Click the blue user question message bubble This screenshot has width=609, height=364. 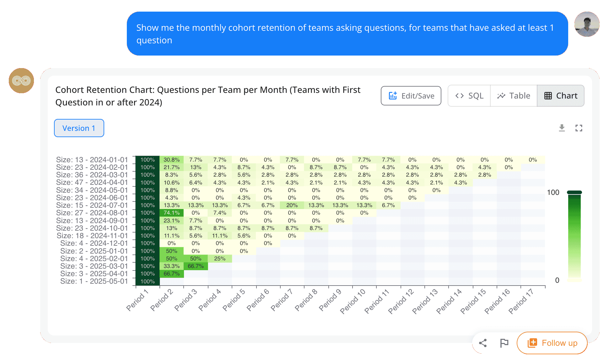click(347, 34)
